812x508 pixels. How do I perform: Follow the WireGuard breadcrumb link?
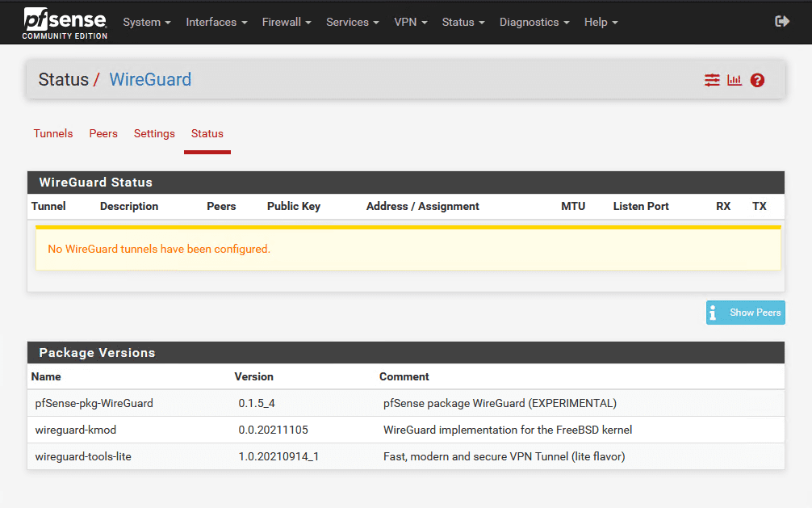pos(150,79)
